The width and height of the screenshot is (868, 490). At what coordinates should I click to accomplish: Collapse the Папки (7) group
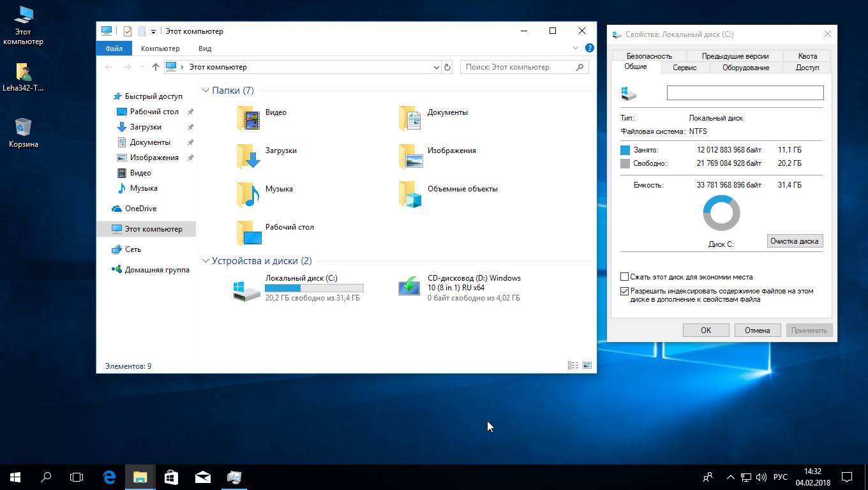click(206, 91)
